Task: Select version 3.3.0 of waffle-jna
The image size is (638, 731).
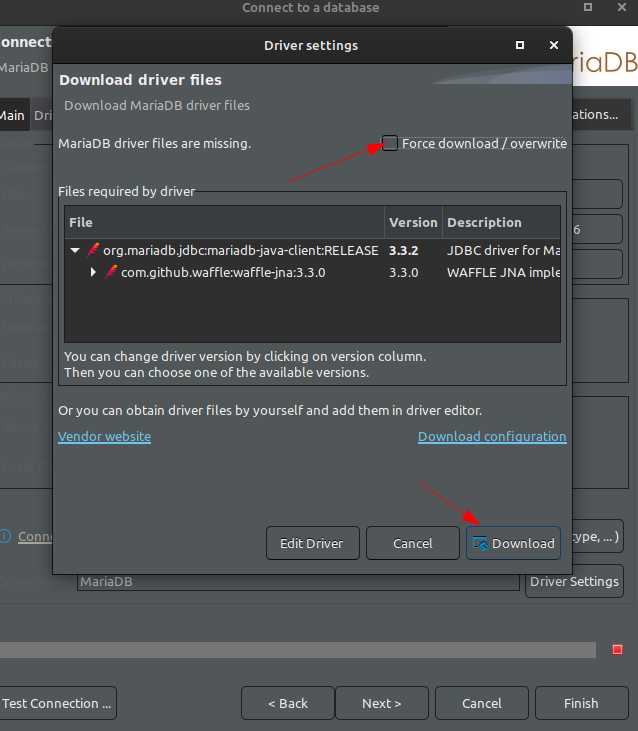Action: tap(404, 272)
